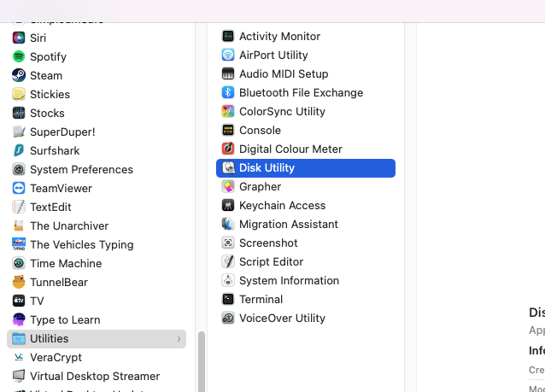The height and width of the screenshot is (392, 545).
Task: Select the "Utilities" folder name
Action: tap(49, 338)
